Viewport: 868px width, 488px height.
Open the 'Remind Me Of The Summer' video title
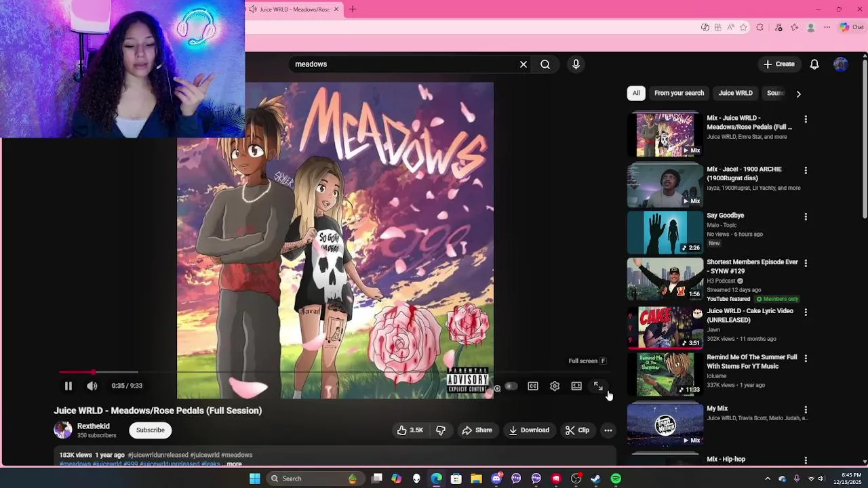751,362
